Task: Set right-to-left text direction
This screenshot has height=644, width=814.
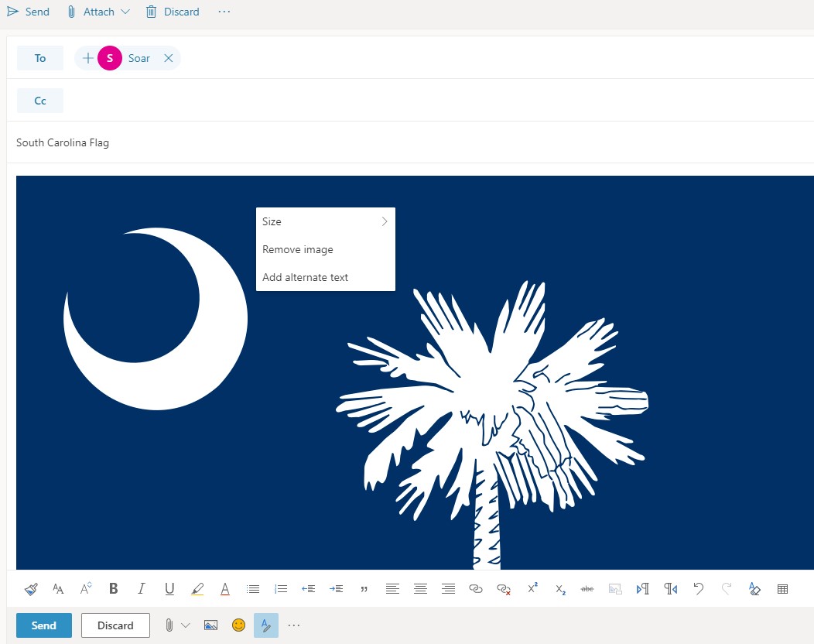Action: point(671,589)
